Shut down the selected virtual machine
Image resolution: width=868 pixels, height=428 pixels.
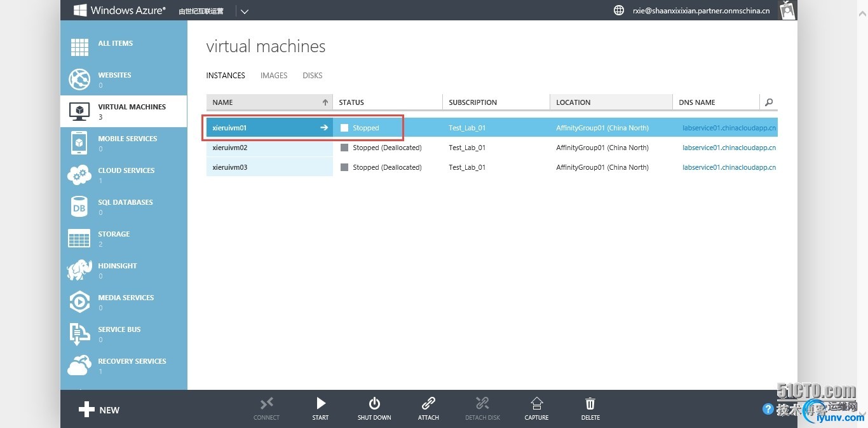pos(374,408)
